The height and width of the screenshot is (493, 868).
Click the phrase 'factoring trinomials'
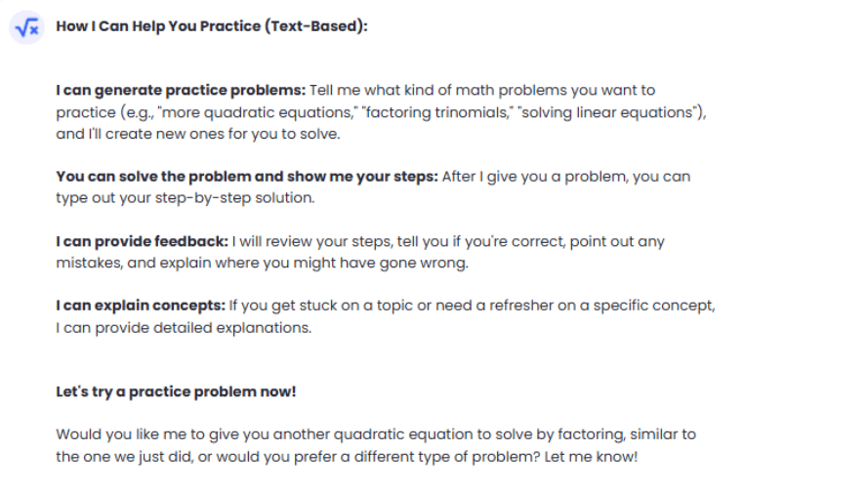437,112
